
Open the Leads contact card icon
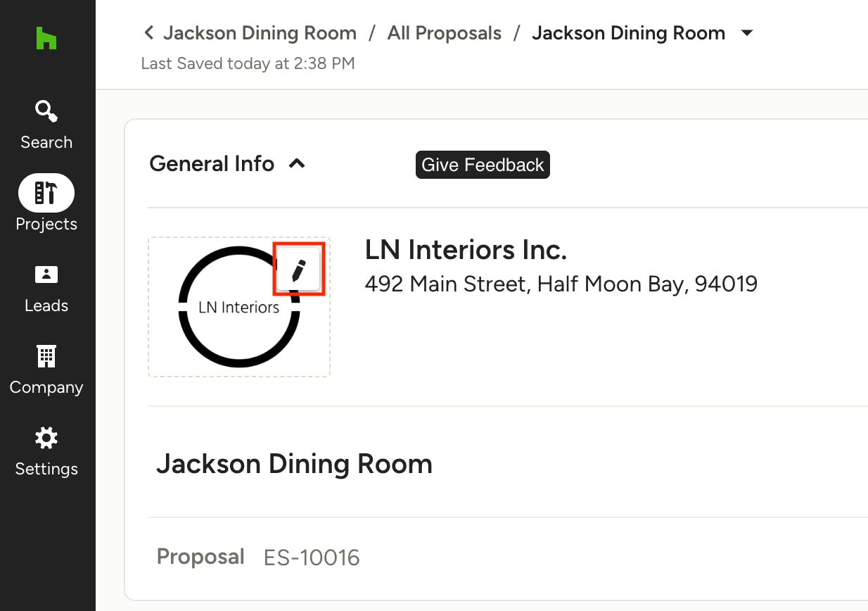pos(46,275)
